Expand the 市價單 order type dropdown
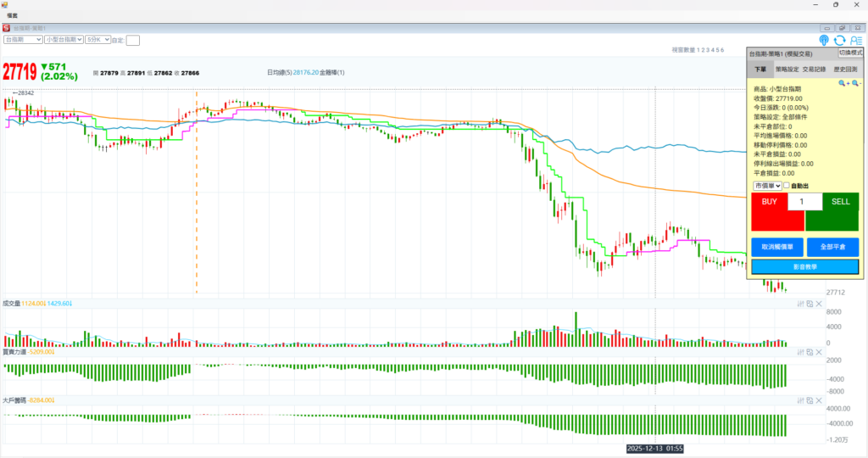Viewport: 868px width, 458px height. [766, 186]
